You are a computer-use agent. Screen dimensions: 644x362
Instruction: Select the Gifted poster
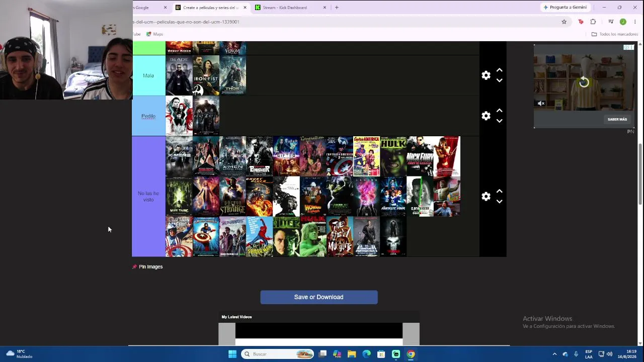[x=286, y=156]
